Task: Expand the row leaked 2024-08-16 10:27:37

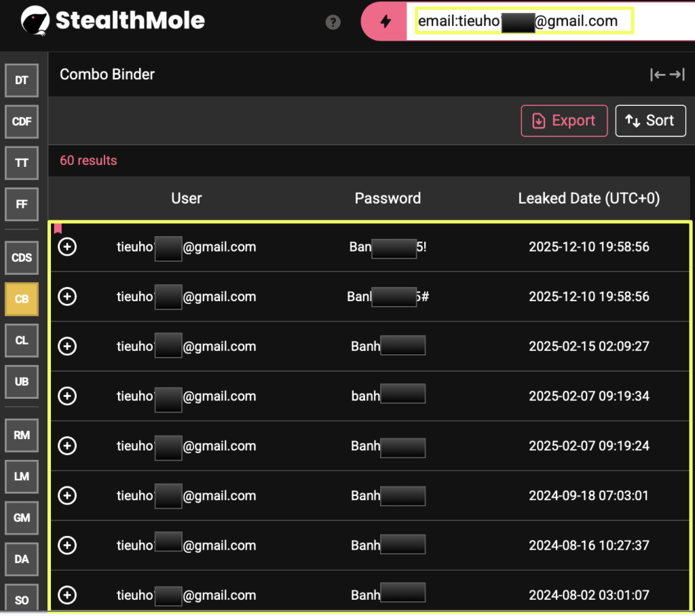Action: 67,545
